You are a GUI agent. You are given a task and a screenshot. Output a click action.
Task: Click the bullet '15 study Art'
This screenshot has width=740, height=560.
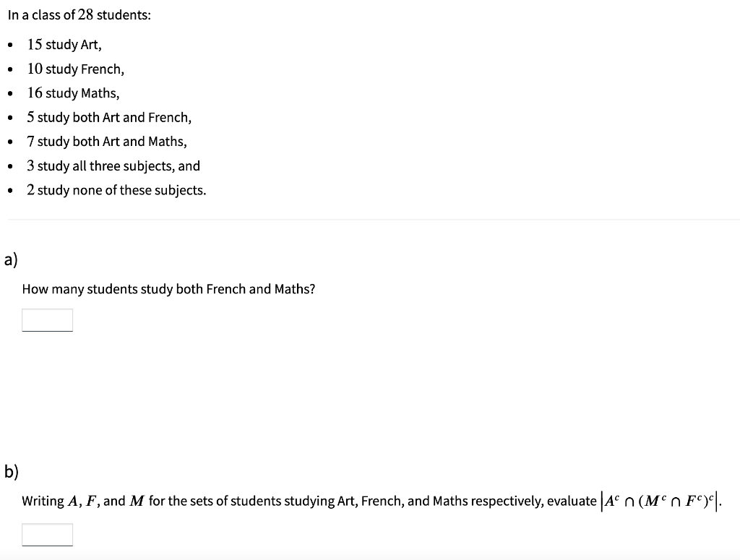point(64,44)
